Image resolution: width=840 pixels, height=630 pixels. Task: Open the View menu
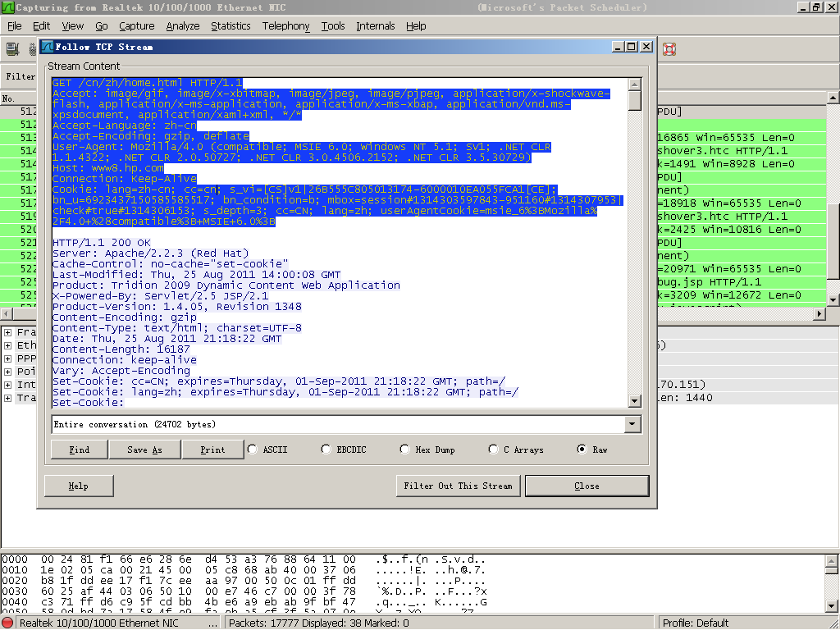tap(73, 25)
